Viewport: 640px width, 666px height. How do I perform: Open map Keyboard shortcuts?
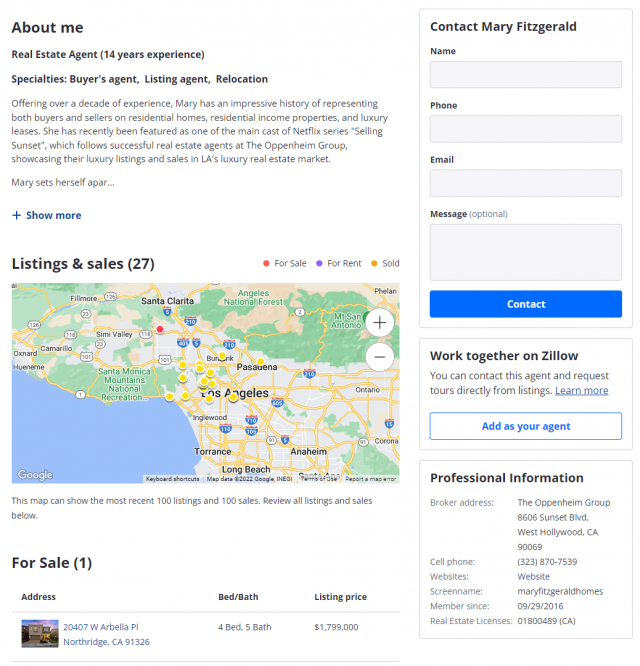[172, 479]
